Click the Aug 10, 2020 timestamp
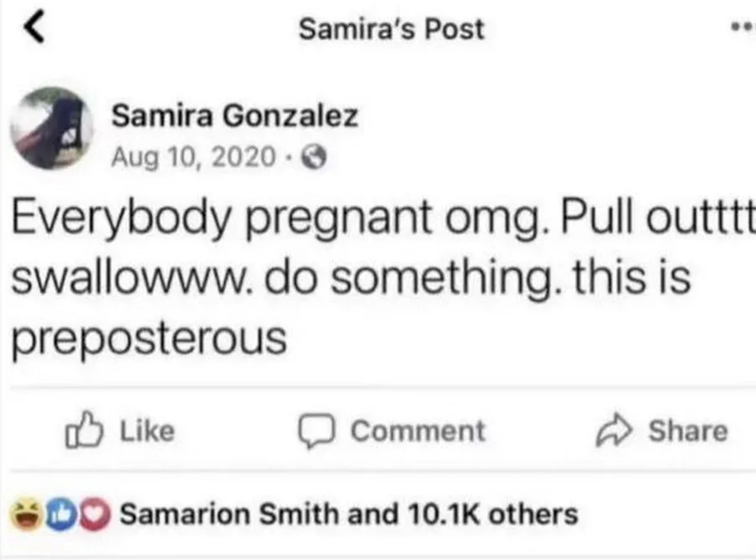The width and height of the screenshot is (756, 560). pyautogui.click(x=193, y=156)
